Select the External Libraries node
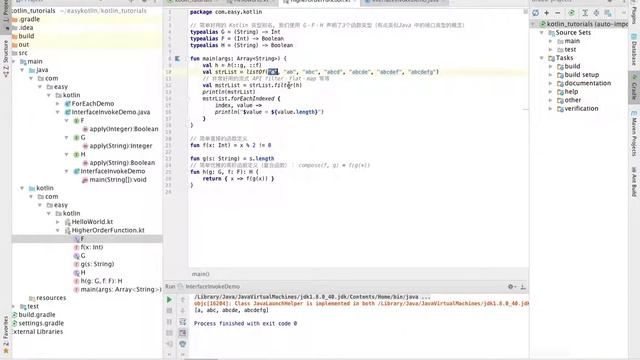This screenshot has width=640, height=360. (38, 332)
